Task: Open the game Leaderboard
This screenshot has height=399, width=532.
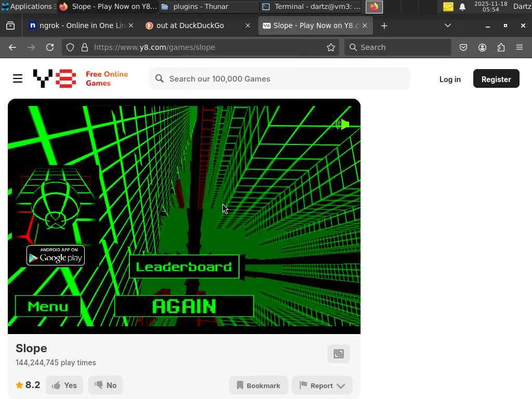Action: (184, 267)
